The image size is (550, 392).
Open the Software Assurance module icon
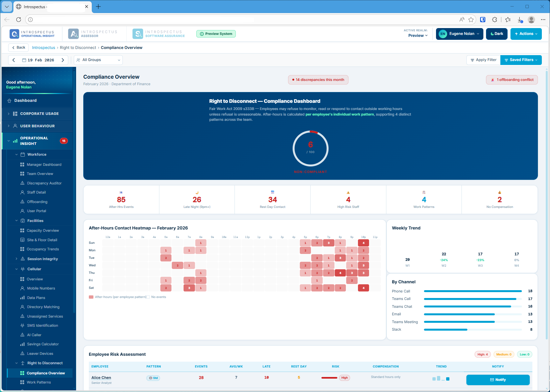(x=137, y=33)
